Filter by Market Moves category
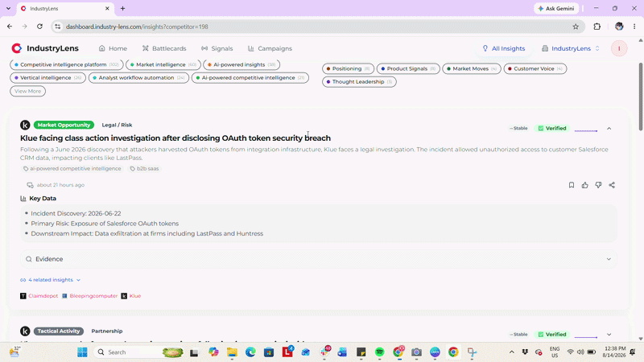Viewport: 644px width, 362px height. pyautogui.click(x=472, y=68)
